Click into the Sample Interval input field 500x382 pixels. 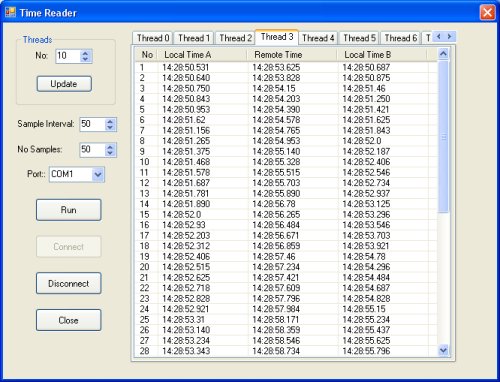pyautogui.click(x=92, y=124)
